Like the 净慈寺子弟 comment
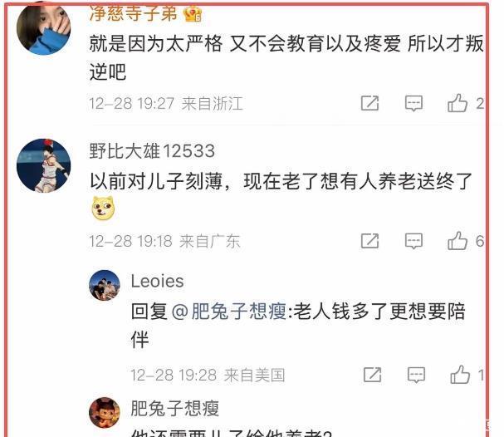Viewport: 504px width, 437px height. coord(457,103)
